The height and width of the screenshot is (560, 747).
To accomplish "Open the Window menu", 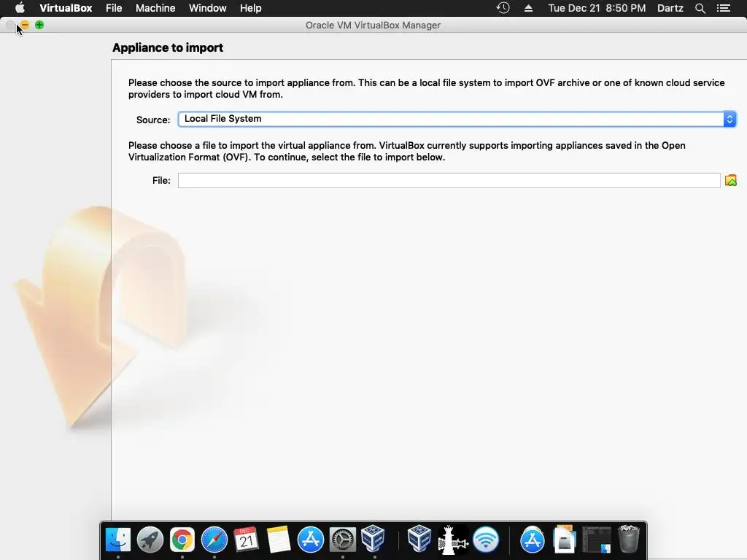I will (208, 8).
